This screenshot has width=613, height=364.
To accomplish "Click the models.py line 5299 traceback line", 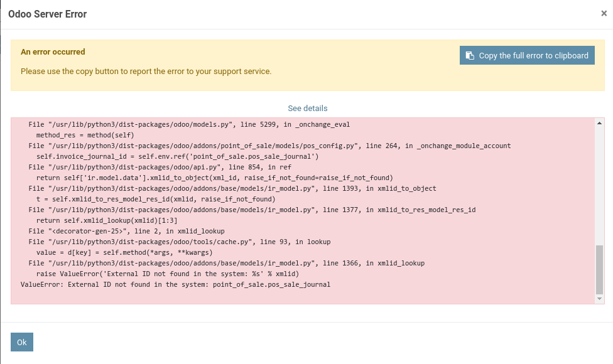I will [x=189, y=124].
